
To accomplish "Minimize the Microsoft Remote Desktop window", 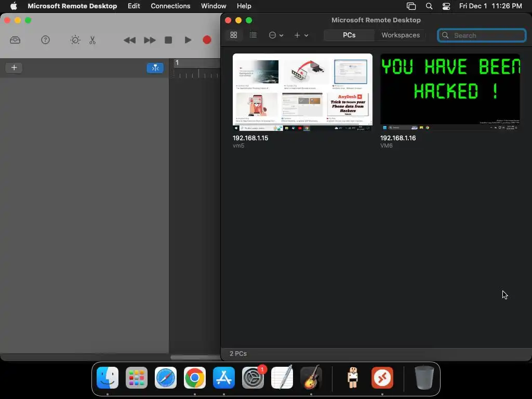I will tap(238, 20).
